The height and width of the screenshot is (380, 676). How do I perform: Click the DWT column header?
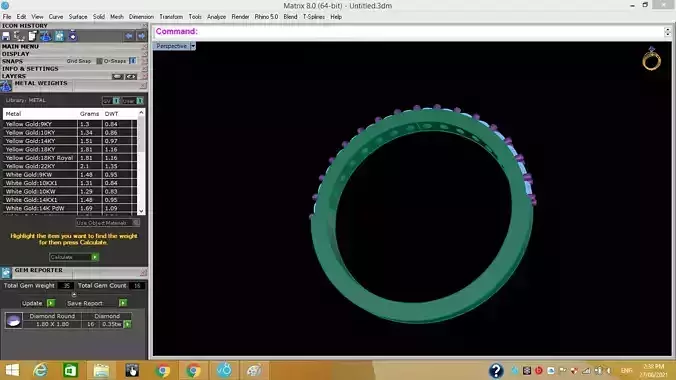coord(111,113)
